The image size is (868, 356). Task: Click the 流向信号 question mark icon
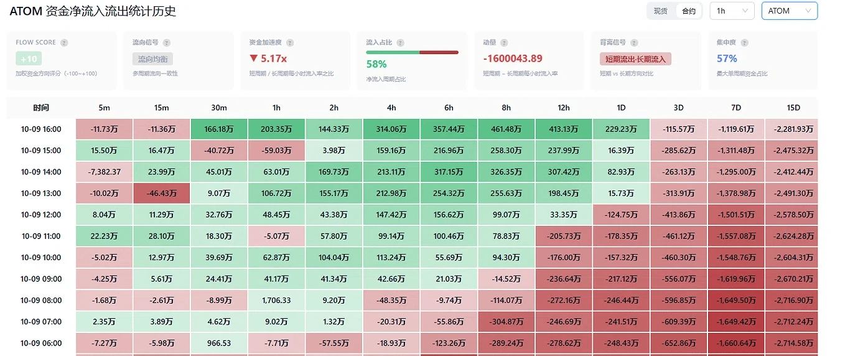click(167, 43)
